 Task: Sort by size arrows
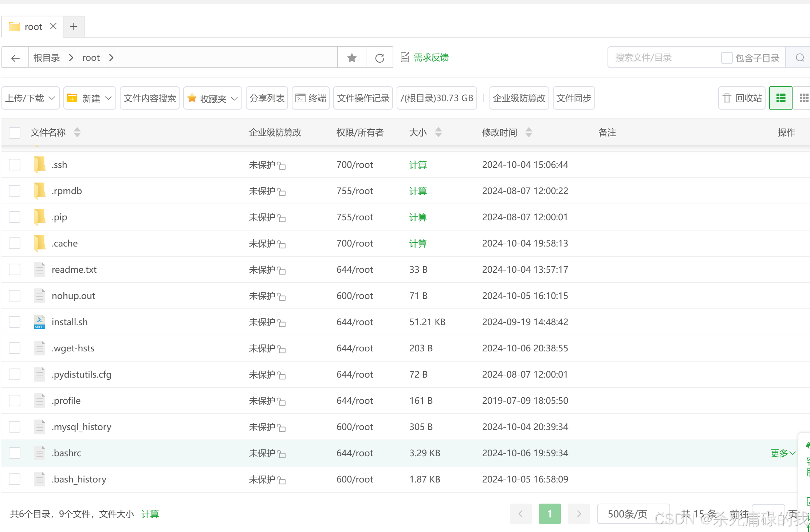pyautogui.click(x=439, y=132)
